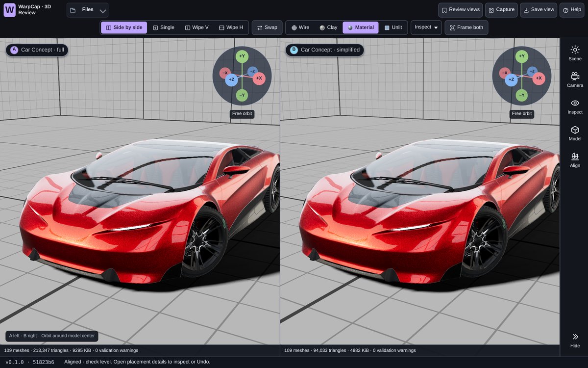Open the Scene panel in the sidebar
This screenshot has width=588, height=368.
click(575, 53)
